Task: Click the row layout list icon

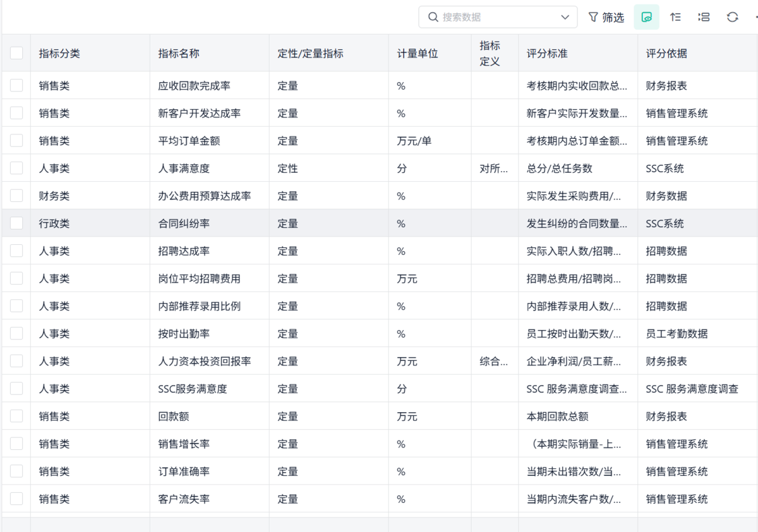Action: (x=704, y=17)
